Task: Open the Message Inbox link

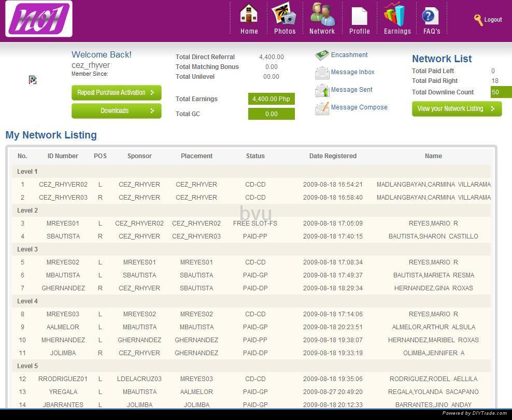Action: click(x=353, y=72)
